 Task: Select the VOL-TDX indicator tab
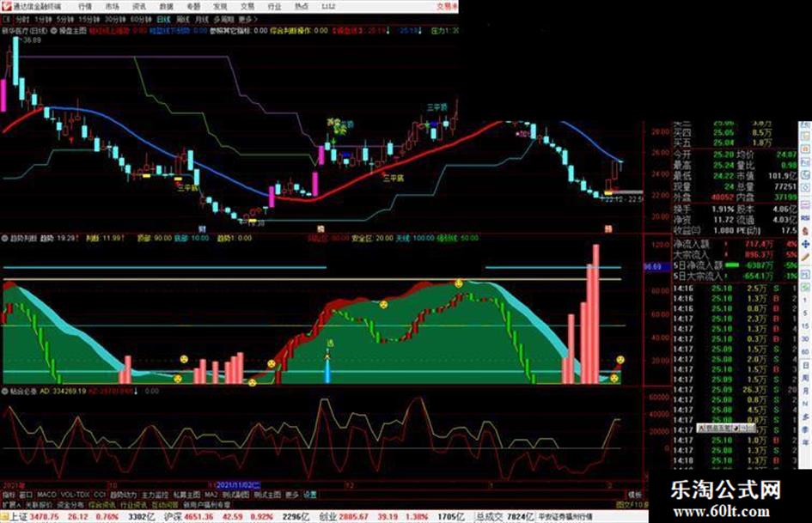75,495
